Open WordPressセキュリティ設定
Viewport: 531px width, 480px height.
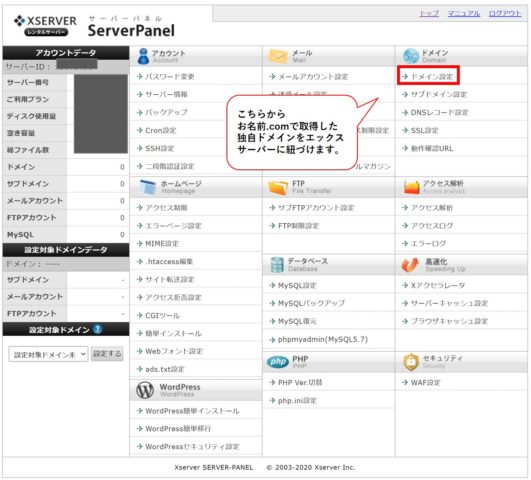[192, 446]
